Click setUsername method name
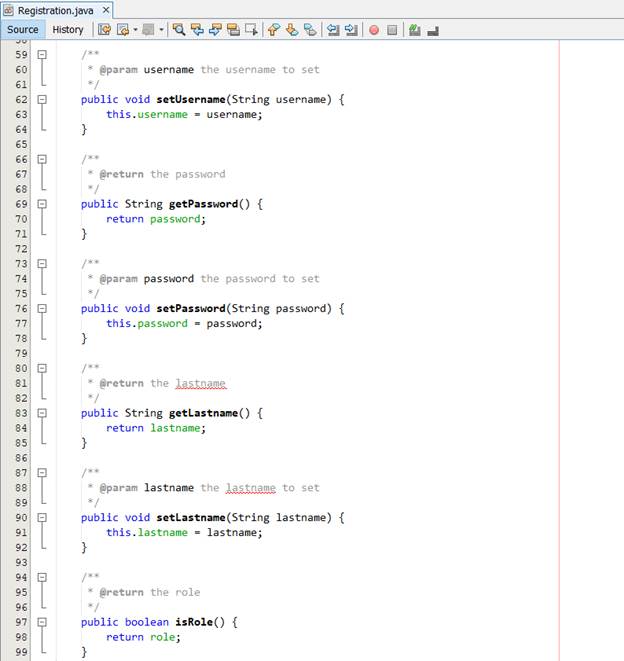 point(191,99)
